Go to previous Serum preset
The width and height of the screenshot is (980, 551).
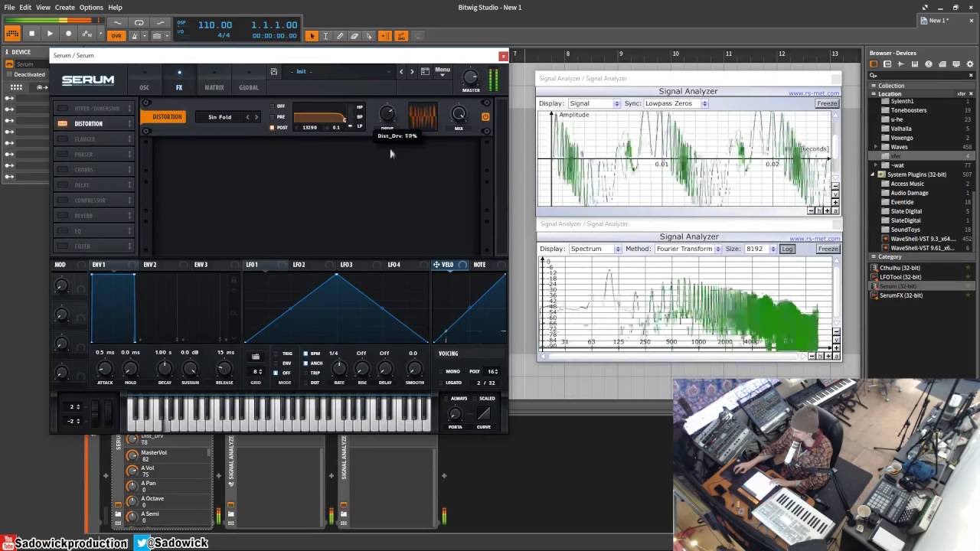coord(401,71)
